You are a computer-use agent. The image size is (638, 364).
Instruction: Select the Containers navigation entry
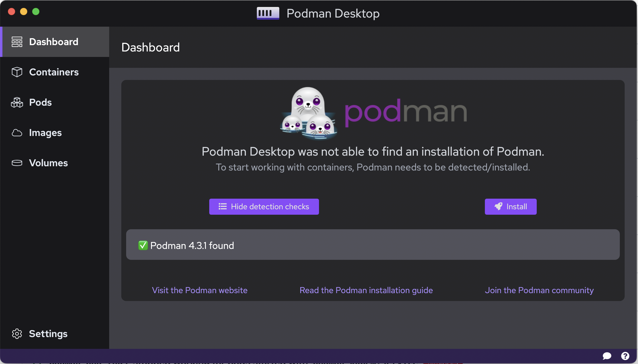tap(54, 72)
